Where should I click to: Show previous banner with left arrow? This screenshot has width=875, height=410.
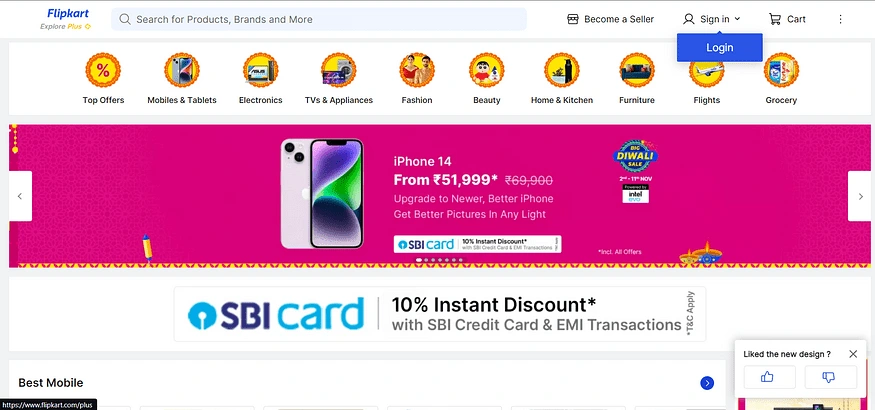tap(20, 196)
